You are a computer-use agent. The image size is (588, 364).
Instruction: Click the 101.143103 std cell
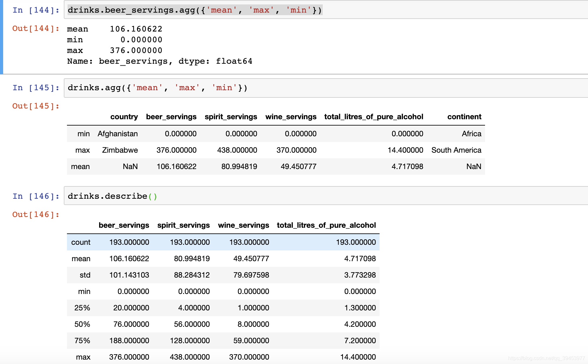(129, 275)
